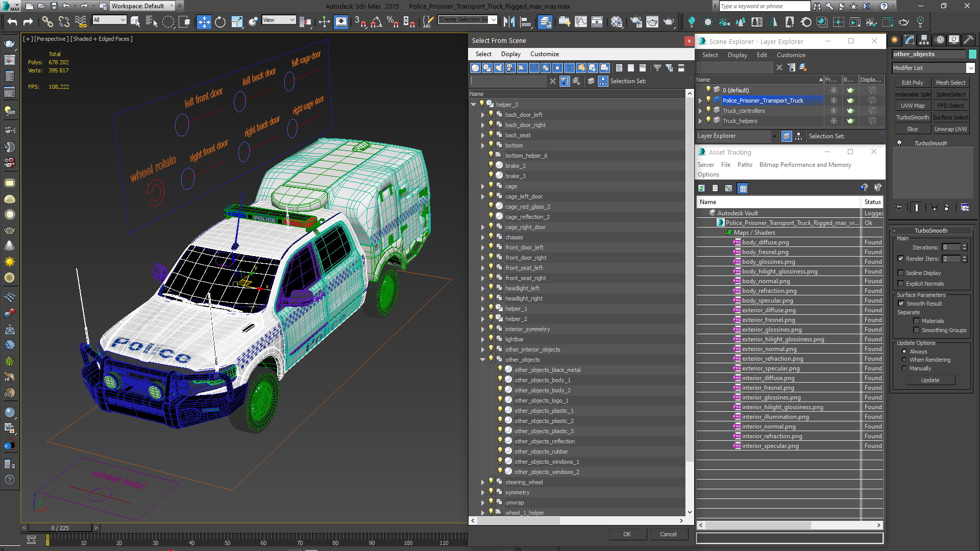Click the search field in Select From Scene

[x=509, y=81]
